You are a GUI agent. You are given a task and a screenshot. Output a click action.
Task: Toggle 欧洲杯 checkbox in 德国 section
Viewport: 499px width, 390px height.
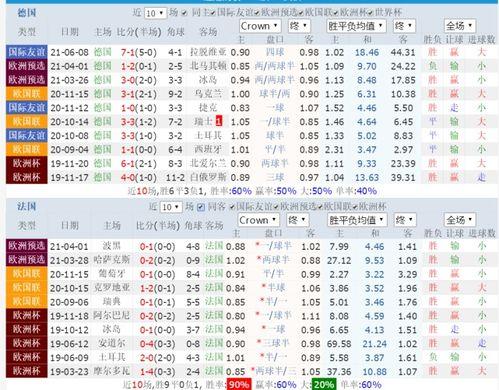(x=336, y=13)
